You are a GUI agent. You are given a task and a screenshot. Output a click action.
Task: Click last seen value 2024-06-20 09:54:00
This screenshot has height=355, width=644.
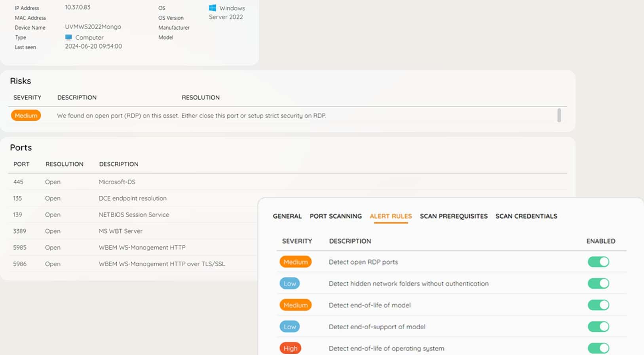point(93,46)
